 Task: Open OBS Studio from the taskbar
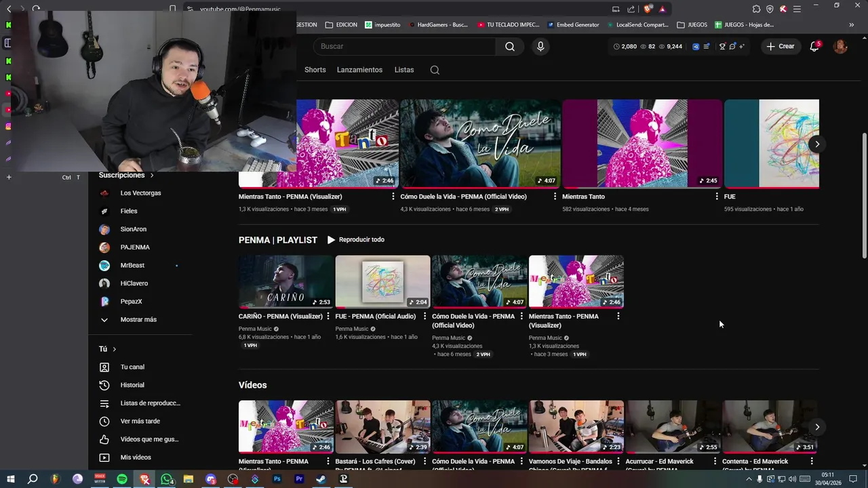233,479
